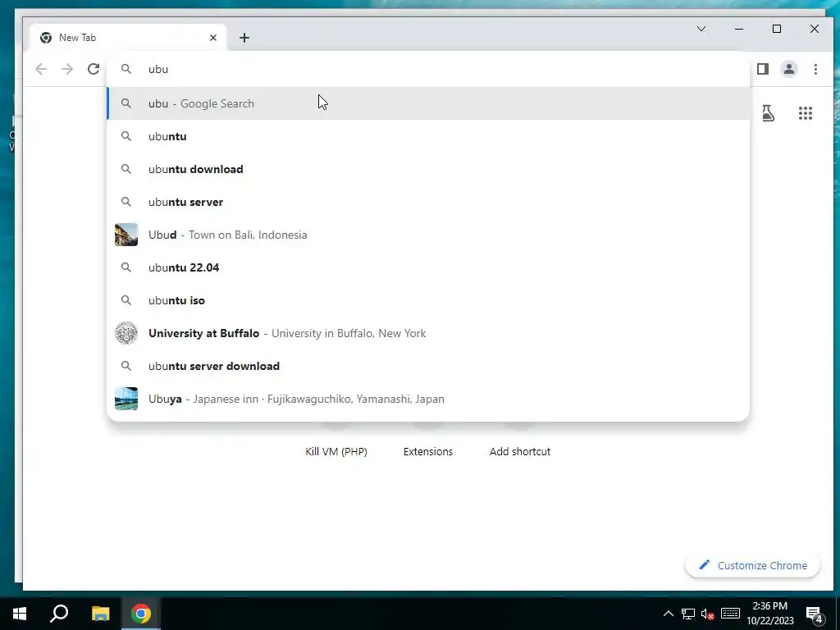The image size is (840, 630).
Task: Reload the current page
Action: point(94,69)
